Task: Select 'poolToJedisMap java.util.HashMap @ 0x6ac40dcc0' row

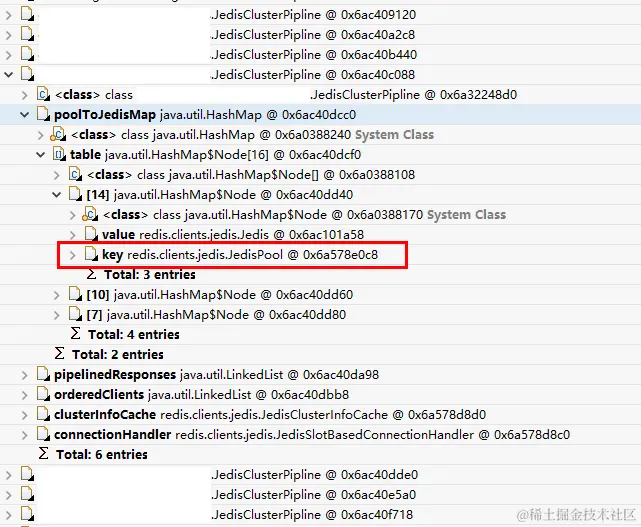Action: coord(320,115)
